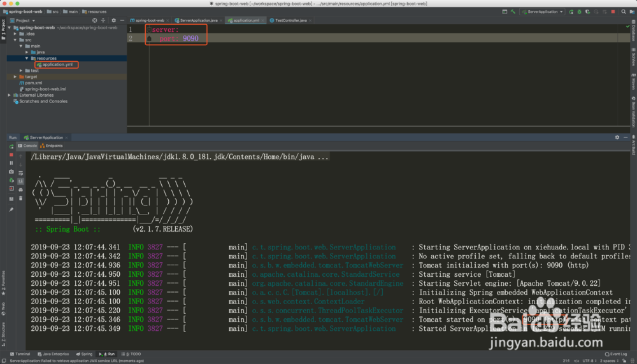637x364 pixels.
Task: Open the Endpoints tab in Run panel
Action: (x=52, y=146)
